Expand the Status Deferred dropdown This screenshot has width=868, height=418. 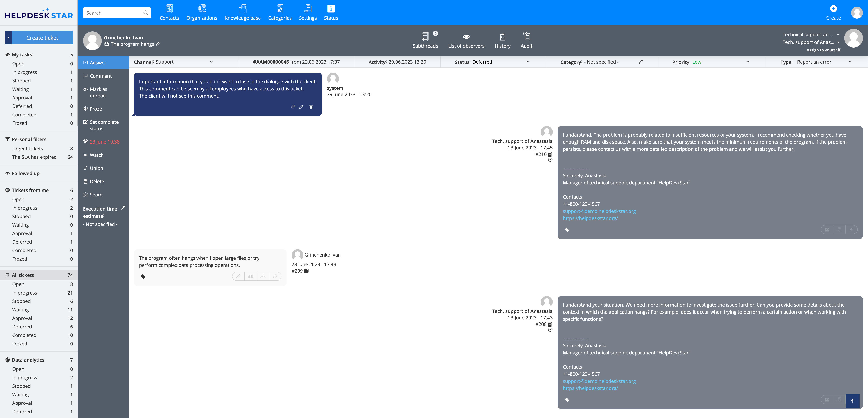coord(528,62)
